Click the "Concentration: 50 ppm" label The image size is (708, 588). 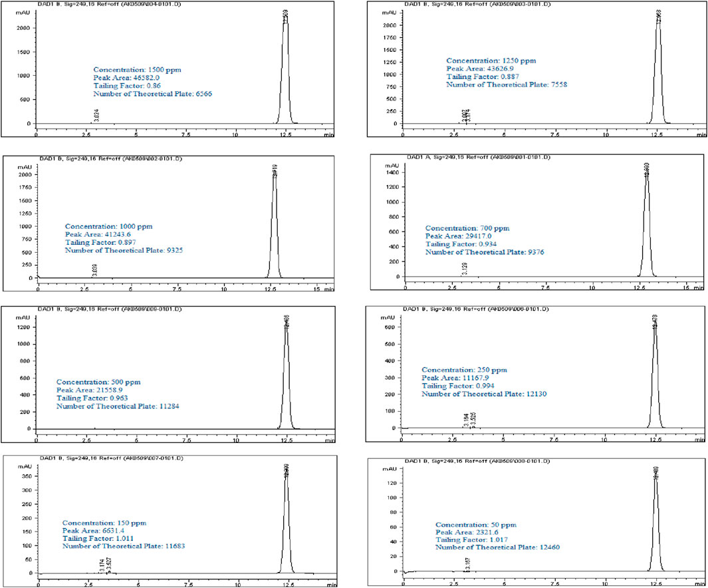[476, 525]
